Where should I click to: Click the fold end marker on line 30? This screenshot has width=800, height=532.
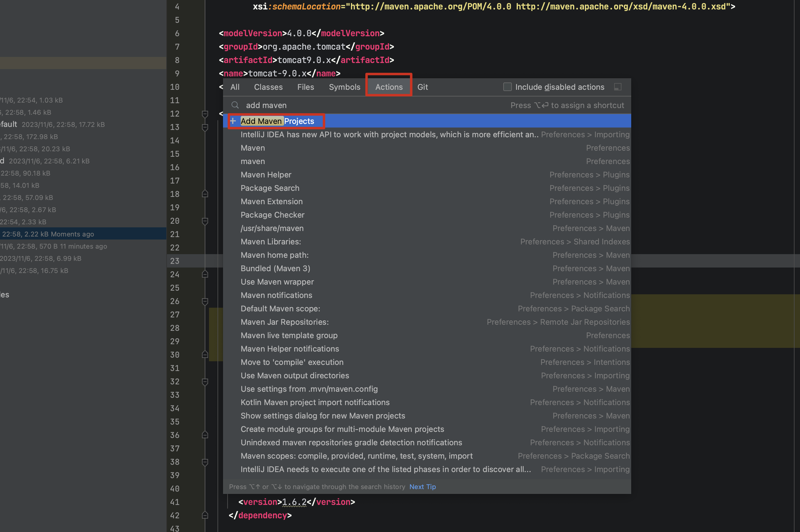tap(205, 355)
